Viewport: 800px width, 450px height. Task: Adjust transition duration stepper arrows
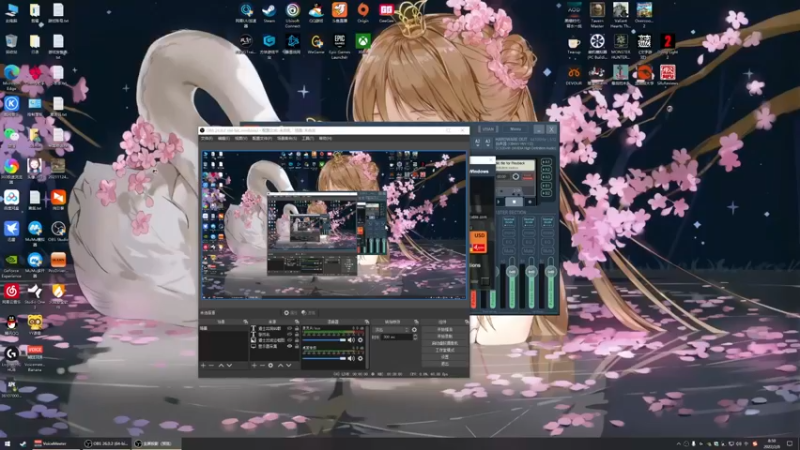[415, 337]
